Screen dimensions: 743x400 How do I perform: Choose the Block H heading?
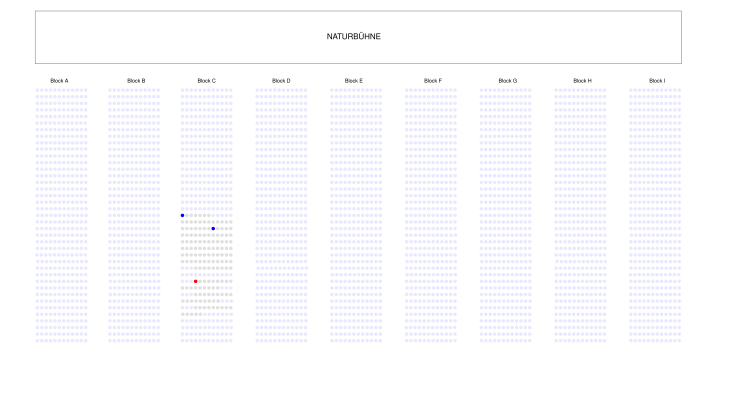pos(582,80)
